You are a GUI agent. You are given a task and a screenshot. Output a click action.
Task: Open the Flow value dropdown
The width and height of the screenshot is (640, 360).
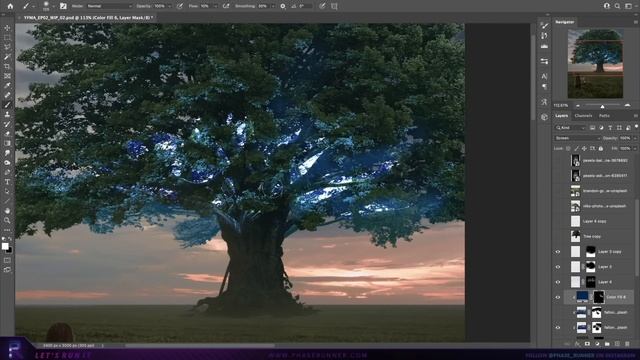[x=215, y=6]
